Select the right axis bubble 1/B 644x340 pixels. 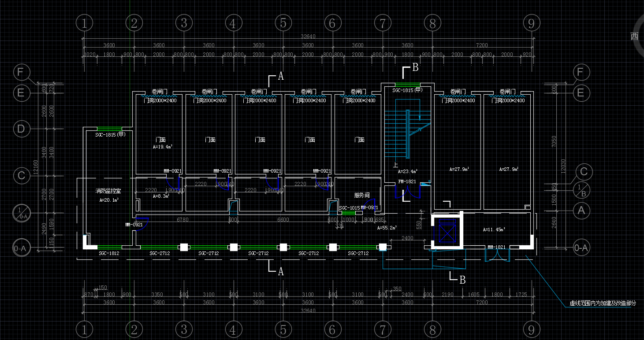point(582,190)
